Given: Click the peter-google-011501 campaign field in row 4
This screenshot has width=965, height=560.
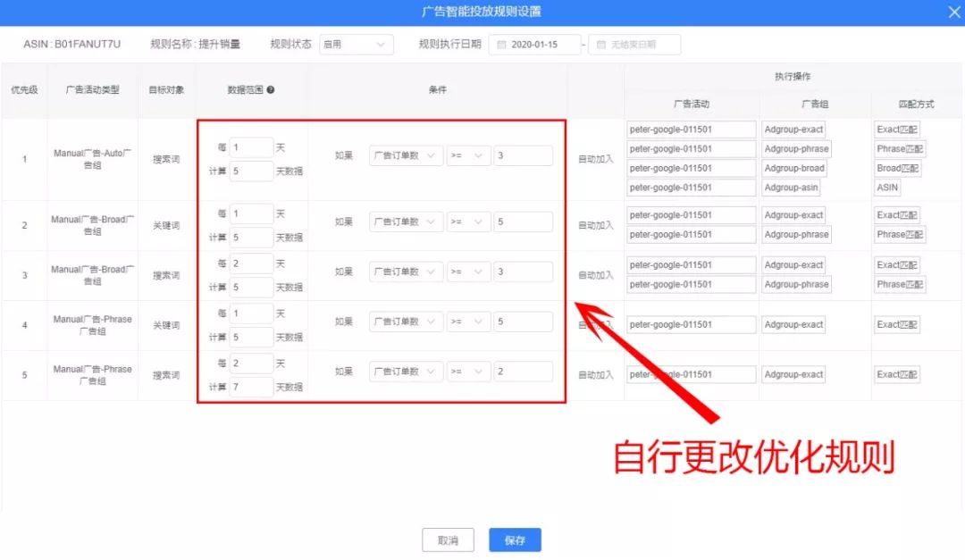Looking at the screenshot, I should [690, 324].
